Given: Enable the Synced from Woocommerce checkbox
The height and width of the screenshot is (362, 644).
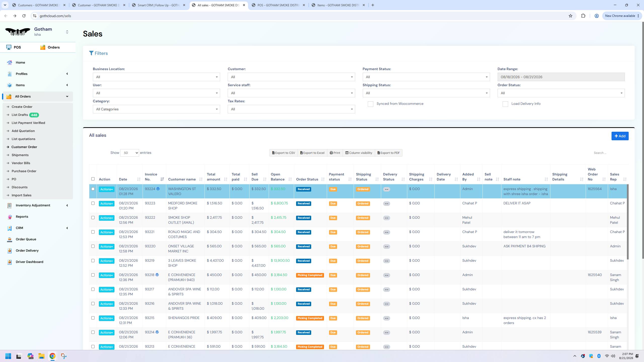Looking at the screenshot, I should pos(370,104).
